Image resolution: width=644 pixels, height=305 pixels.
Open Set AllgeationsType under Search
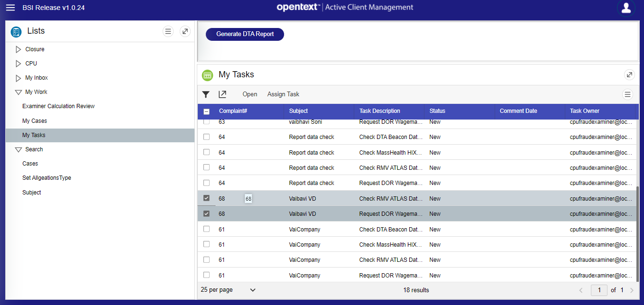(46, 178)
